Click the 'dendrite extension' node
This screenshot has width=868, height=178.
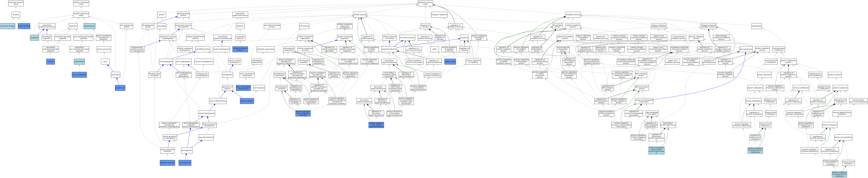point(167,163)
